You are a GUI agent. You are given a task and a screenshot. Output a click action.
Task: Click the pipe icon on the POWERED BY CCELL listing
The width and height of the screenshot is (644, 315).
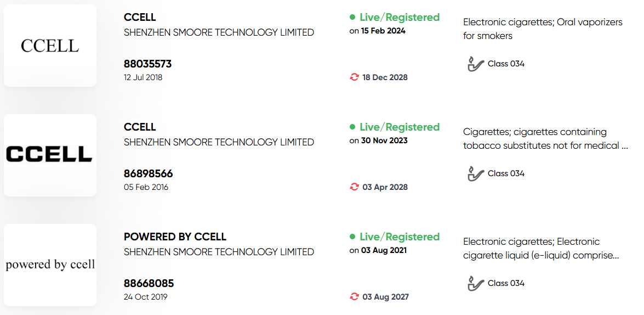tap(476, 283)
